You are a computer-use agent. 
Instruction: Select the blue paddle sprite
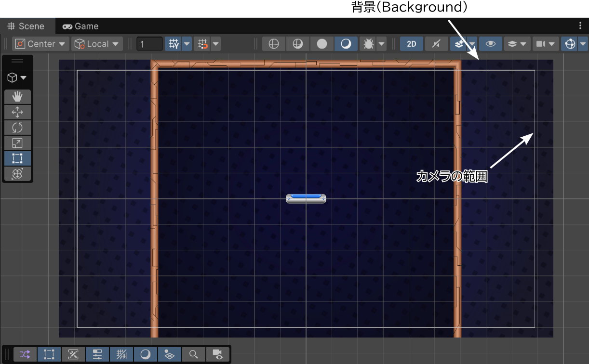click(306, 198)
